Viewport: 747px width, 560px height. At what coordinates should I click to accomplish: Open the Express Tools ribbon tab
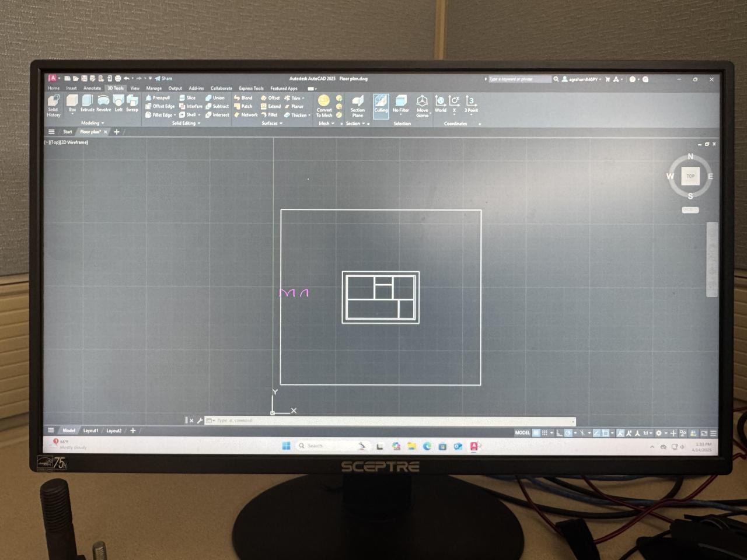click(251, 89)
